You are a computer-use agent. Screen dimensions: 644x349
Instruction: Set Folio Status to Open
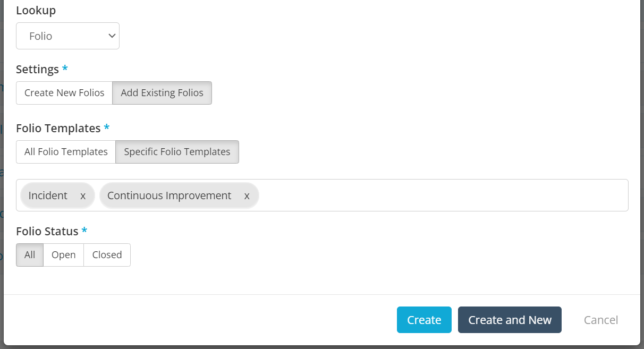(x=63, y=255)
